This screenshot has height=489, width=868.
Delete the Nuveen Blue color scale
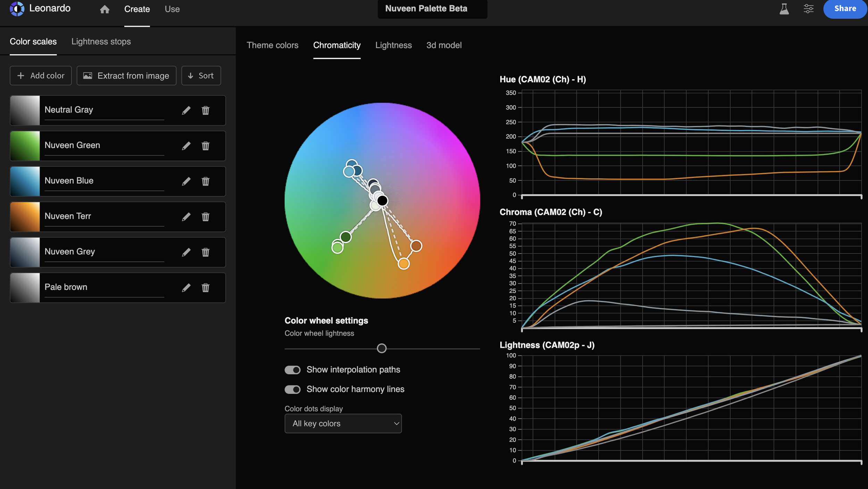206,181
